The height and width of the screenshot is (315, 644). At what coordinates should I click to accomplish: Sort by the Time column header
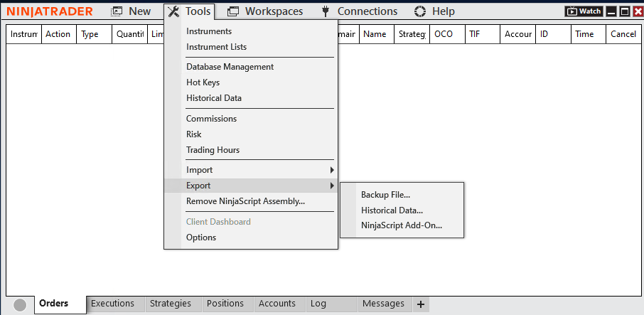click(x=584, y=34)
